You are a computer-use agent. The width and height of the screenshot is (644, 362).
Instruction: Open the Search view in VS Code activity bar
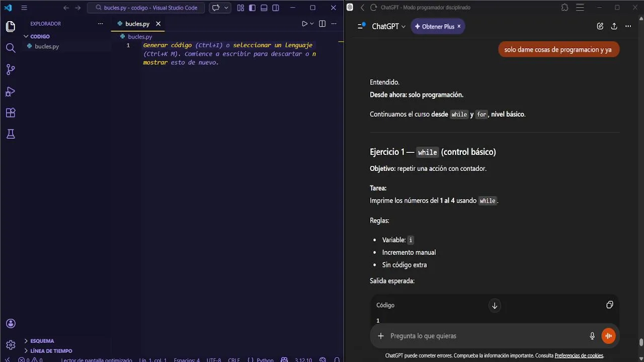11,48
